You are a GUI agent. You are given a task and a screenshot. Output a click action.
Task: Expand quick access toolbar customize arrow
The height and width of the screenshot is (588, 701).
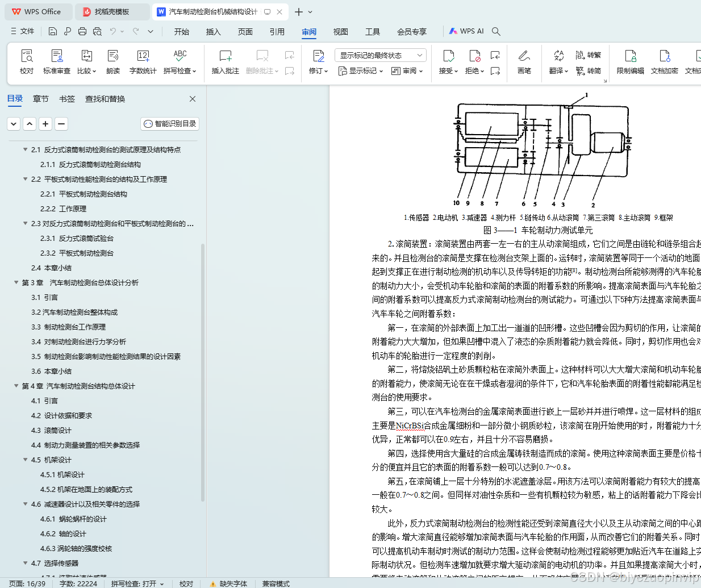151,31
